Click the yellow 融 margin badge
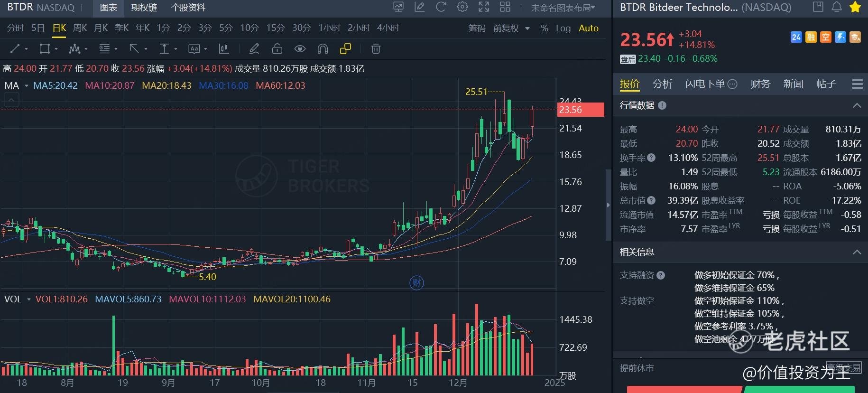Screen dimensions: 868x393 (811, 37)
